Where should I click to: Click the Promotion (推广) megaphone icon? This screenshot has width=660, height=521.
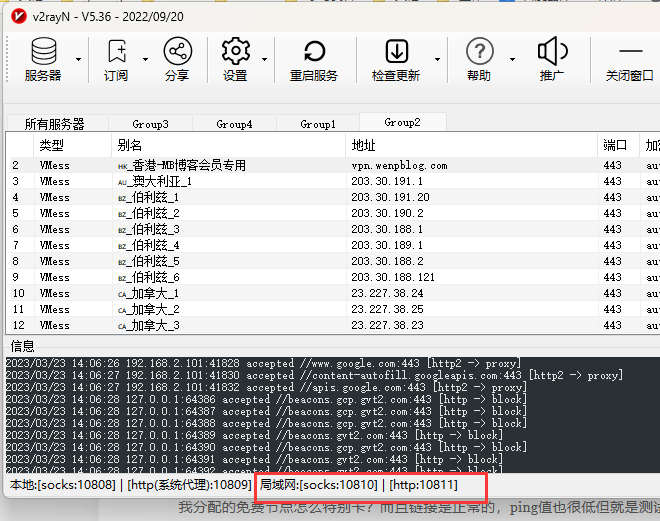point(551,51)
